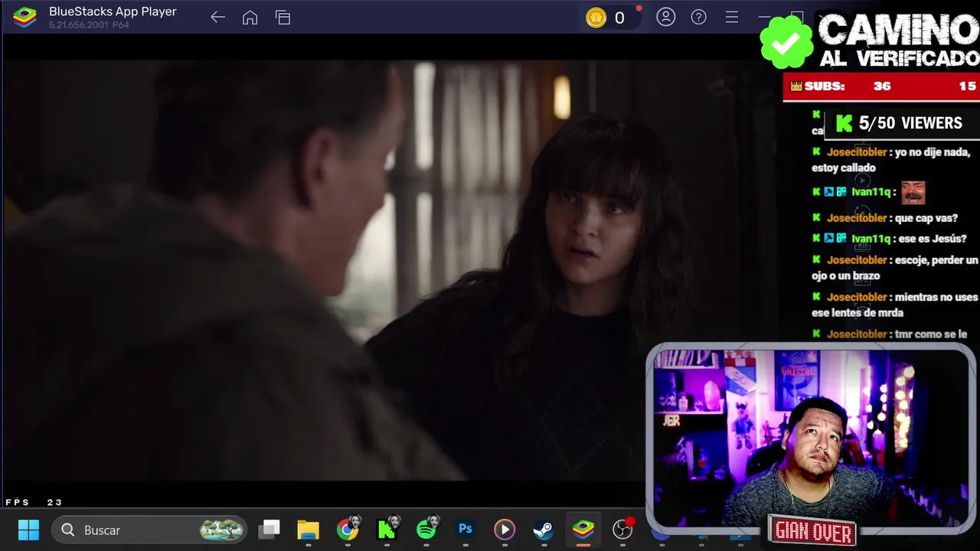The width and height of the screenshot is (980, 551).
Task: Click the FPS 23 counter
Action: 34,502
